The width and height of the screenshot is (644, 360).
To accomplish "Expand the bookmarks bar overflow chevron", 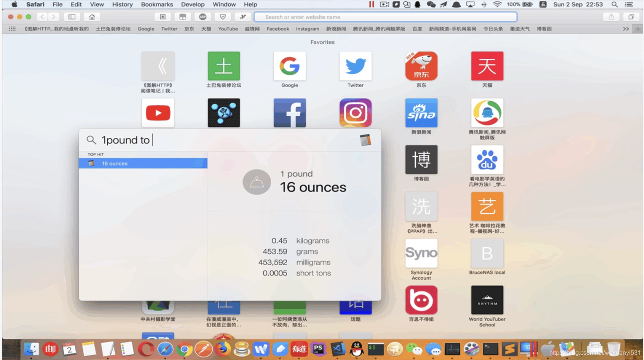I will click(626, 29).
